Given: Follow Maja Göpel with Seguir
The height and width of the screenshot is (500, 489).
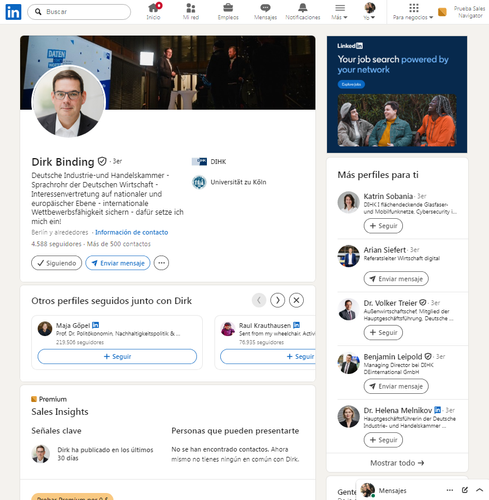Looking at the screenshot, I should coord(117,356).
